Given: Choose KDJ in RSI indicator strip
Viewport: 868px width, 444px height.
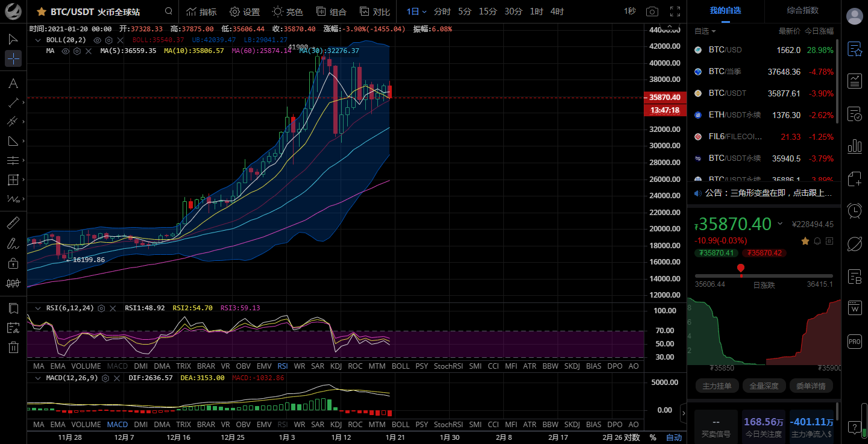Looking at the screenshot, I should [336, 366].
